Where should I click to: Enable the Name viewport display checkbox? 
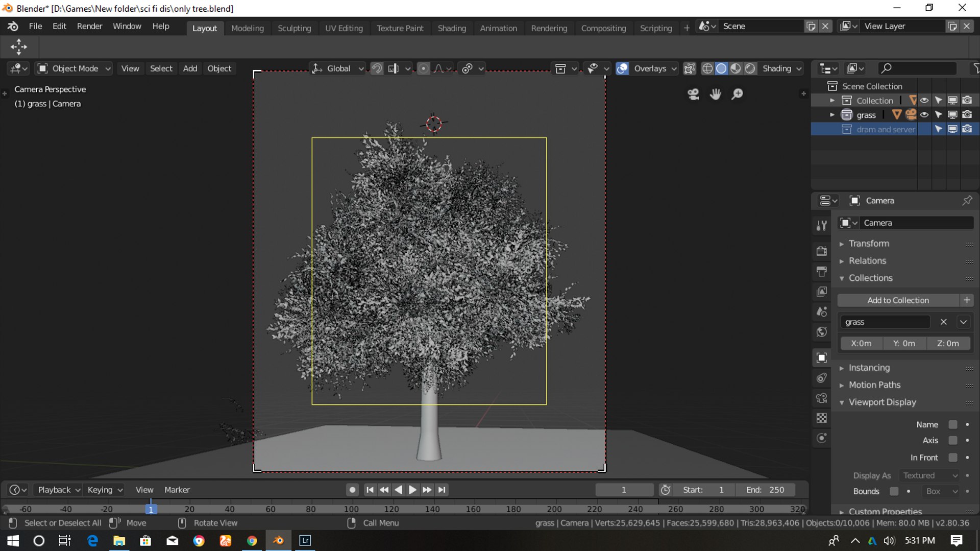(952, 425)
